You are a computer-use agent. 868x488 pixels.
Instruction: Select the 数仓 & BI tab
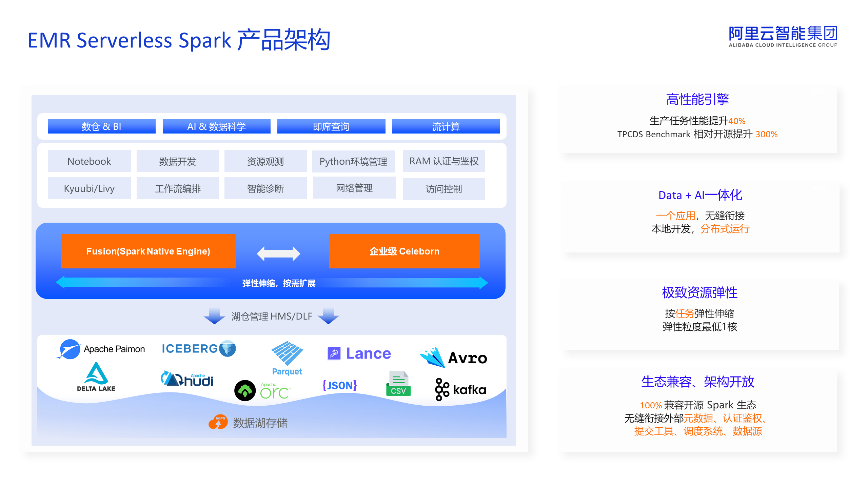point(101,126)
